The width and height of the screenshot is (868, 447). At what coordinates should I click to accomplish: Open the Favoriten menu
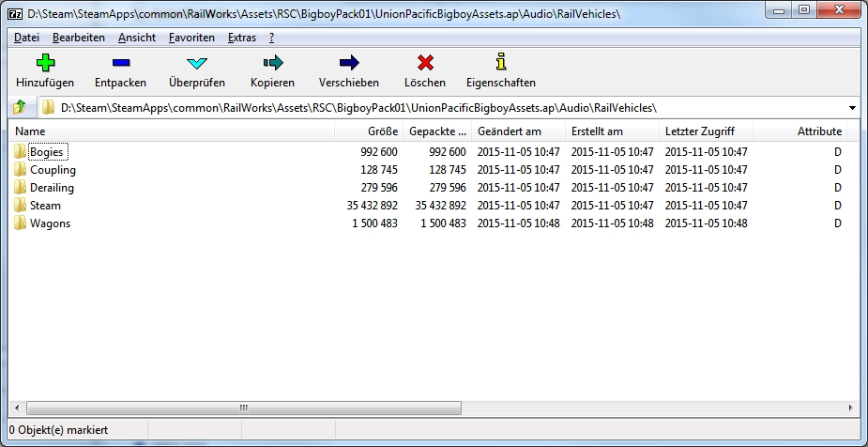click(x=191, y=38)
